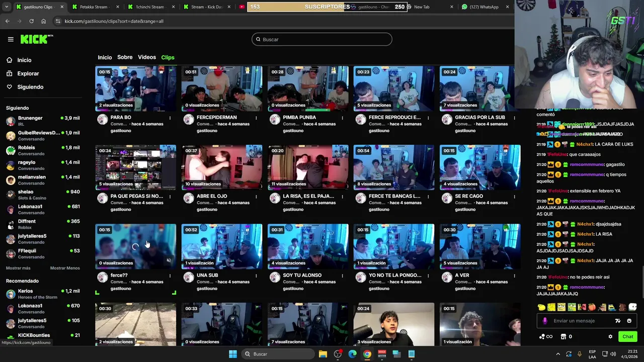644x362 pixels.
Task: Open followed channel Brunenger
Action: click(43, 121)
